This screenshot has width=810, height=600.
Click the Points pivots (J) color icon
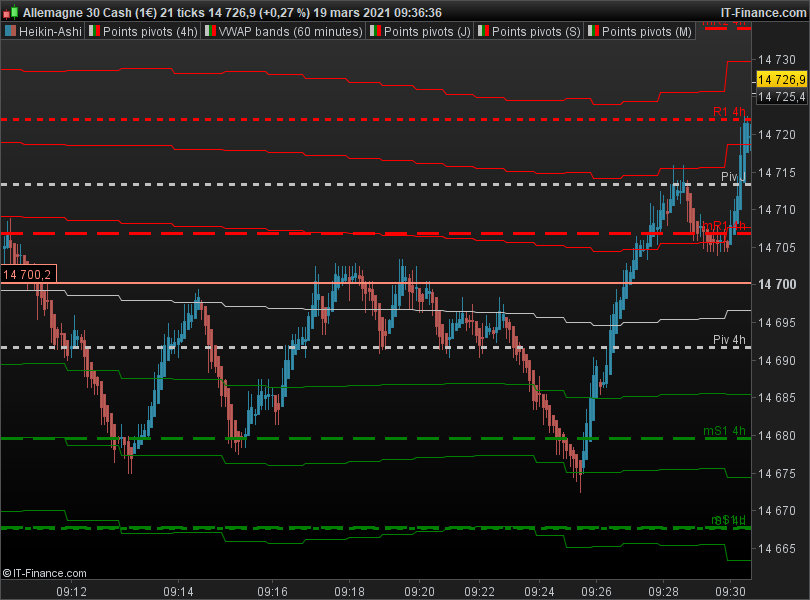[x=376, y=31]
